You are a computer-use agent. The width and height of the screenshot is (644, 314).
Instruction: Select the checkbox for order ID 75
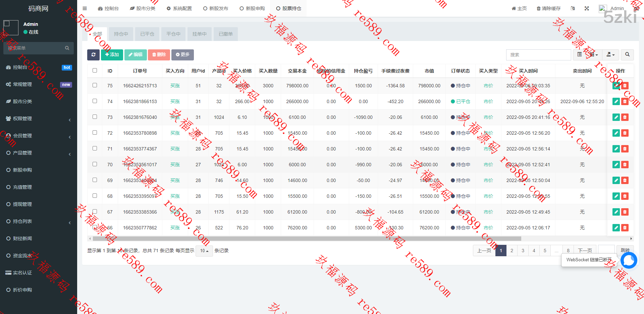95,85
